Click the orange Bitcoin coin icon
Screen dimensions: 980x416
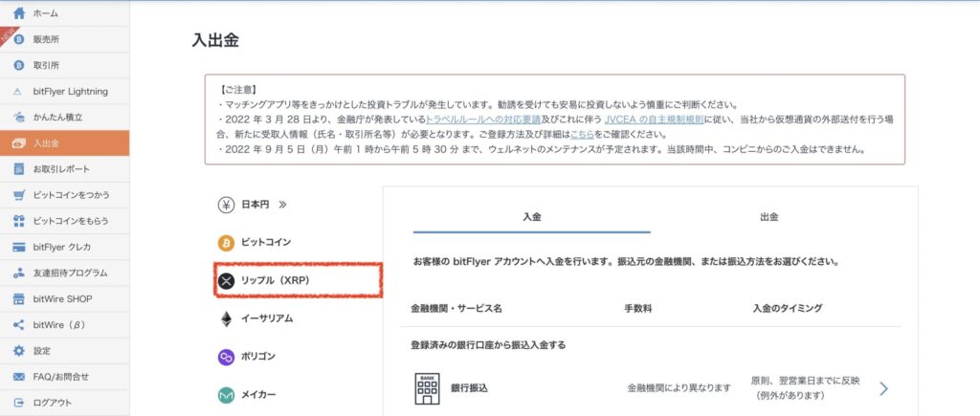coord(226,243)
